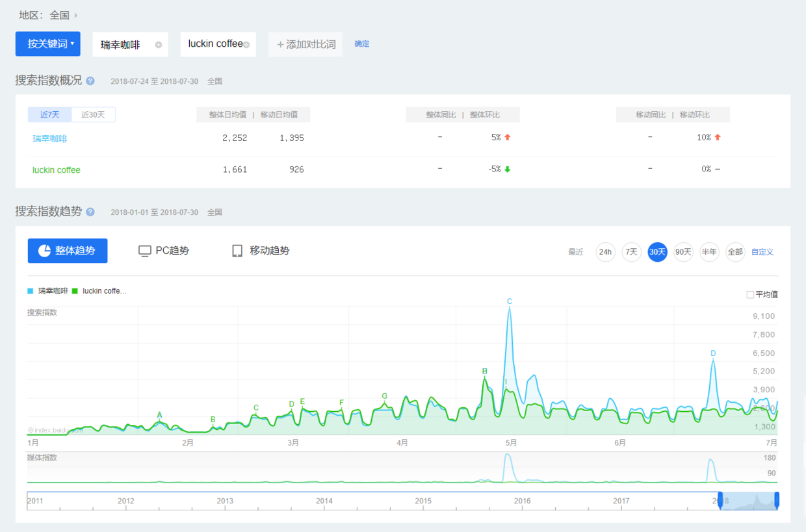
Task: Click green marker E on chart
Action: pos(302,401)
